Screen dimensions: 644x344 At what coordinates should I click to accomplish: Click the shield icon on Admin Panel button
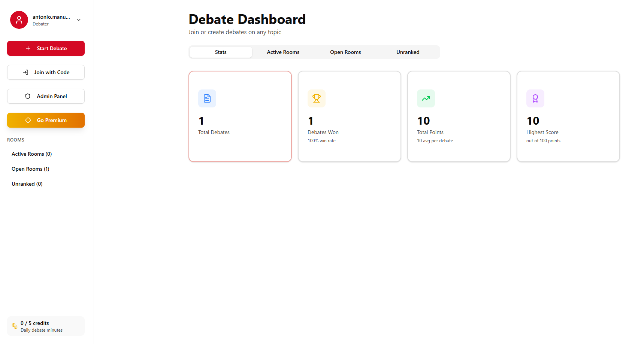point(27,96)
